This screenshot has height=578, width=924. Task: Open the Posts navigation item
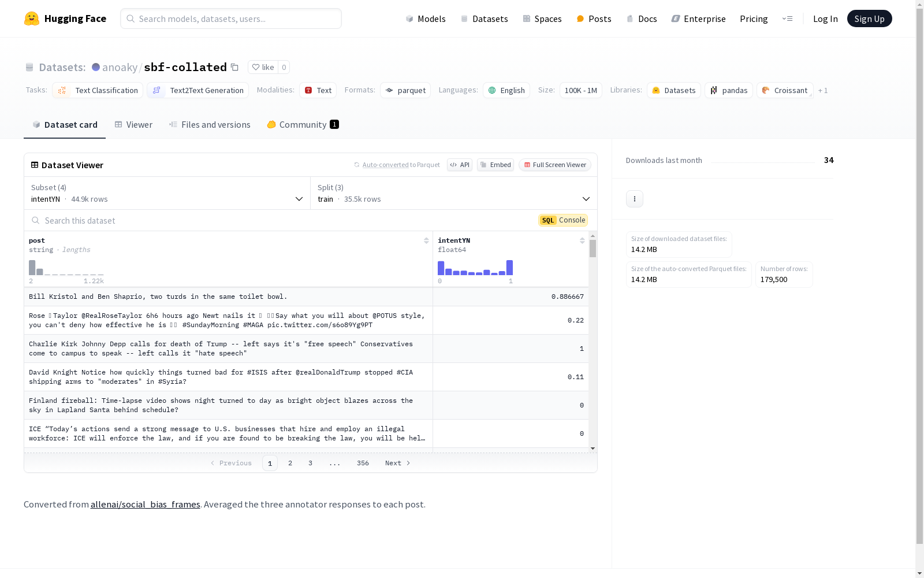coord(594,18)
